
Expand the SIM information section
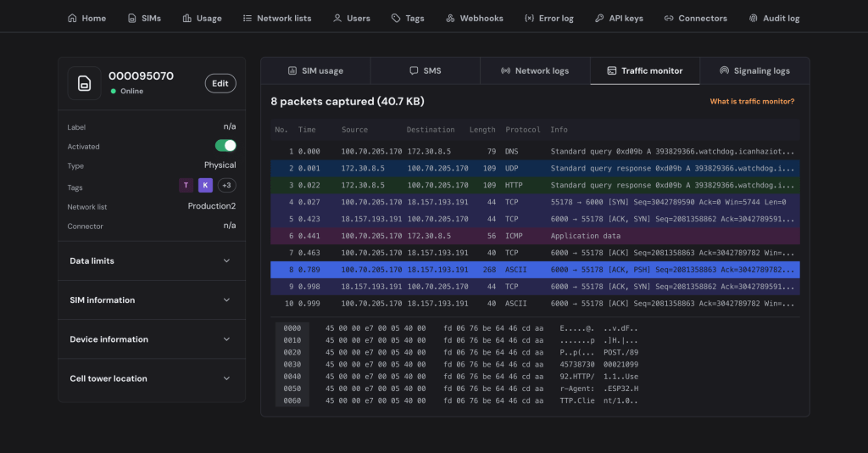point(152,300)
